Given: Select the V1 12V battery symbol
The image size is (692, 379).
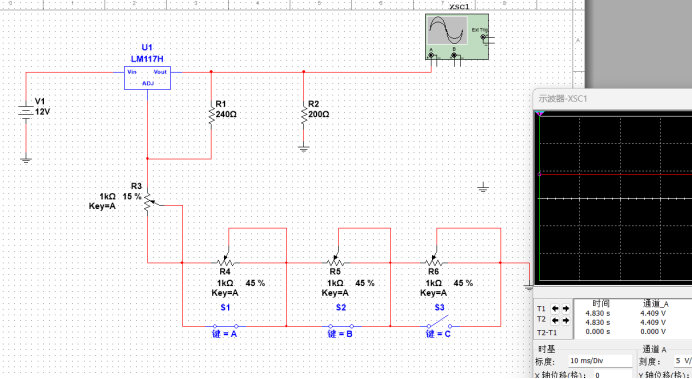Looking at the screenshot, I should (26, 112).
